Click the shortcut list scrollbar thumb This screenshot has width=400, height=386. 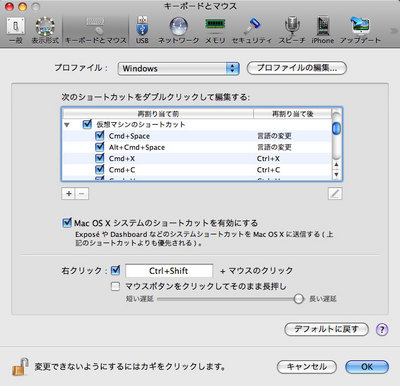[337, 128]
